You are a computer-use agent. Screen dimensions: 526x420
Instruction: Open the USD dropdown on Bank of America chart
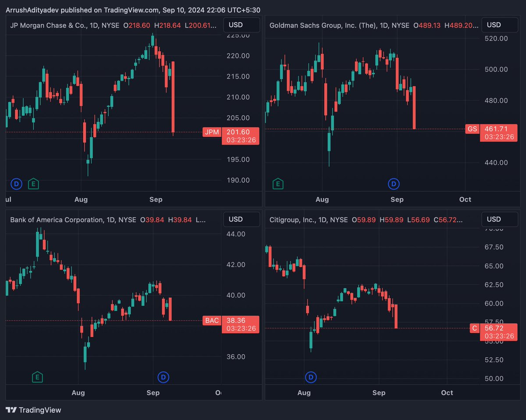point(241,219)
